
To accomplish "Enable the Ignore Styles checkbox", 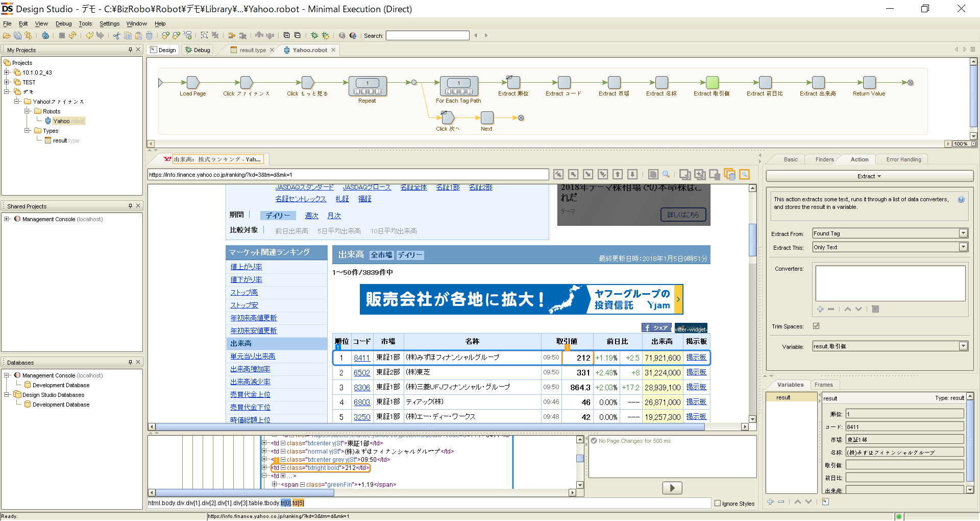I will pyautogui.click(x=718, y=503).
